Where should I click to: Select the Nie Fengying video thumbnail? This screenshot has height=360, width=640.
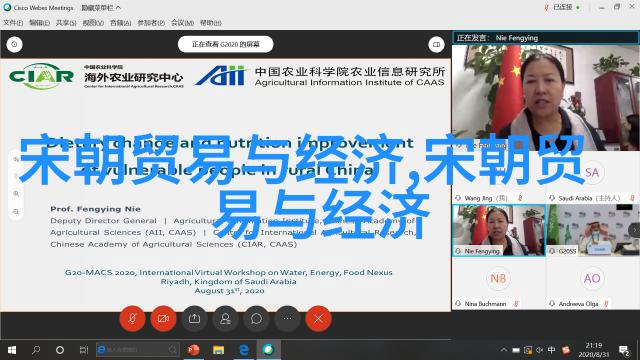point(499,230)
